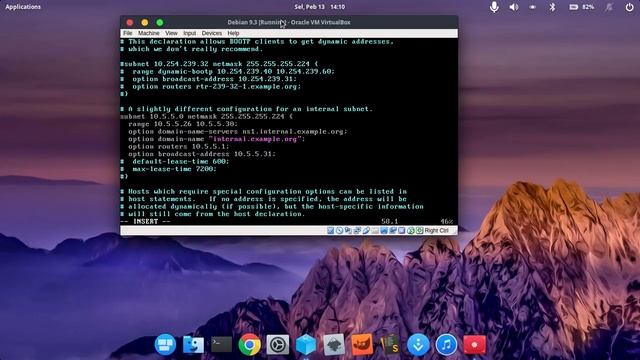Click the 'default-lease-time 600;' line
The image size is (640, 360).
click(x=175, y=161)
